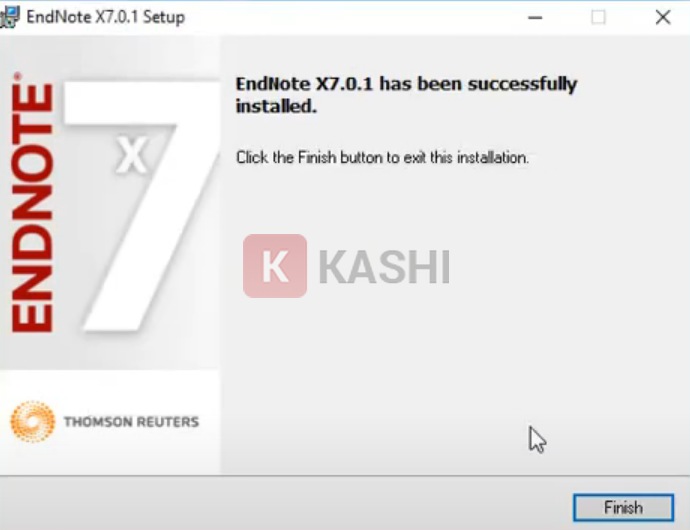690x530 pixels.
Task: Click the registered trademark dot above ENDNOTE
Action: point(17,76)
